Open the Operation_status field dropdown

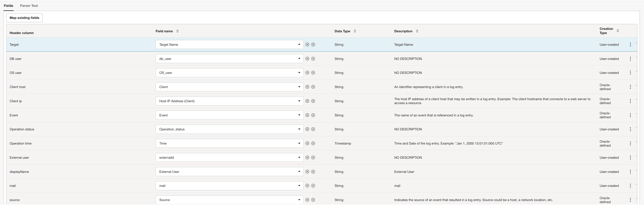(x=299, y=129)
